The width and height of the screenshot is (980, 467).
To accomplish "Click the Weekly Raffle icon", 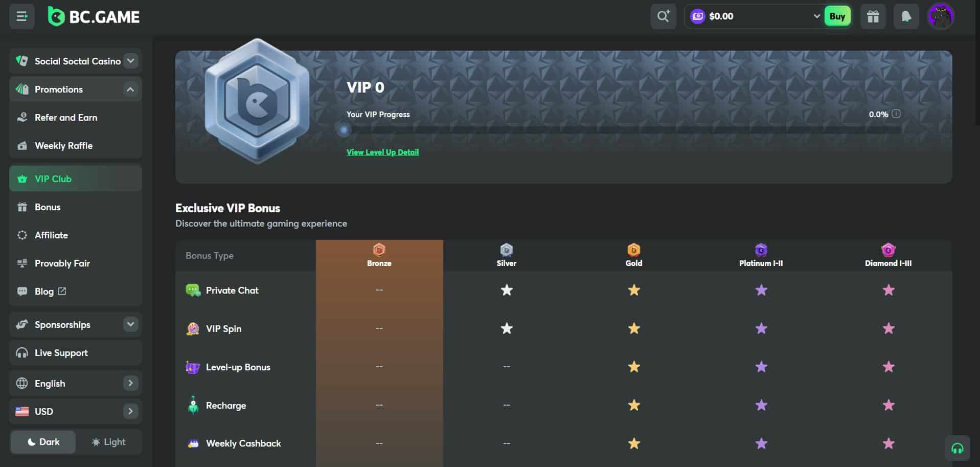I will [x=22, y=146].
